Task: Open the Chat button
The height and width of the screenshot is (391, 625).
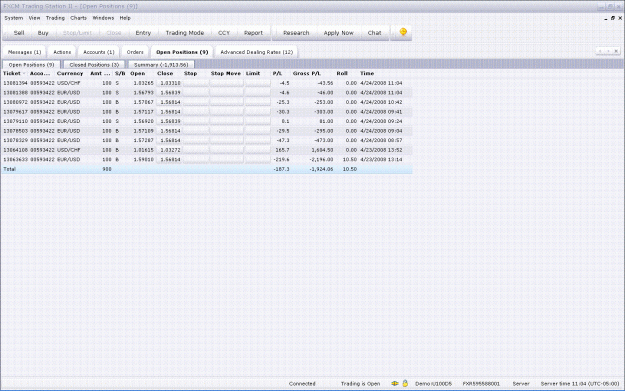Action: point(374,33)
